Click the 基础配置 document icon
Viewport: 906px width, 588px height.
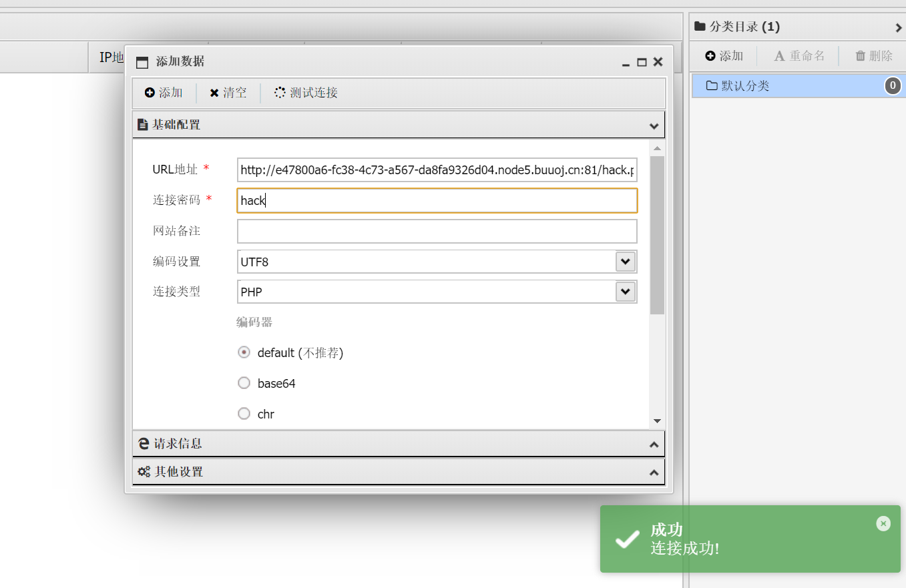[142, 125]
